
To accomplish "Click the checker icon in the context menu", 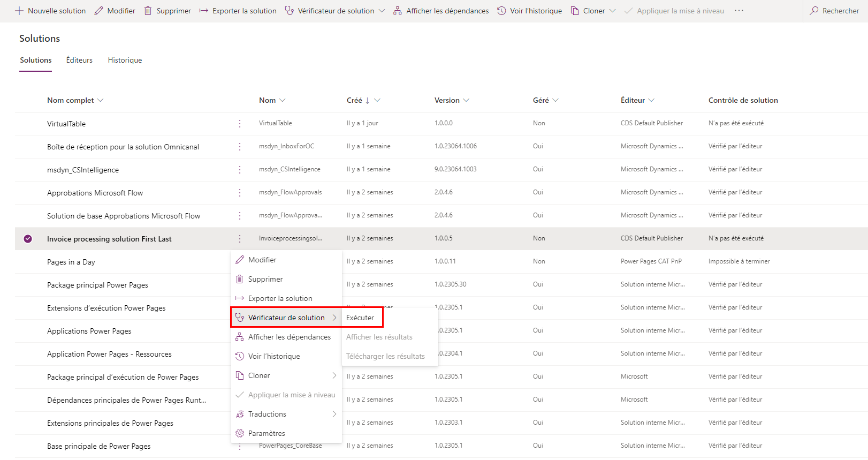I will (240, 318).
